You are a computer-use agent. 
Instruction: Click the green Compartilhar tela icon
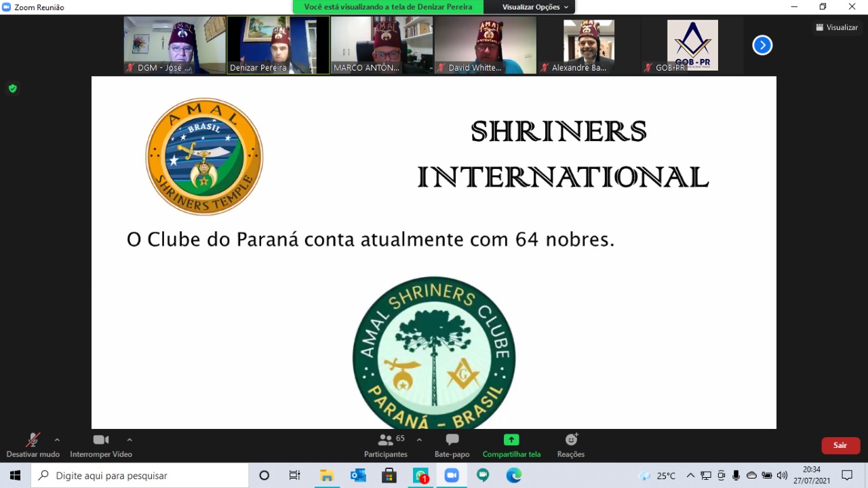coord(511,440)
